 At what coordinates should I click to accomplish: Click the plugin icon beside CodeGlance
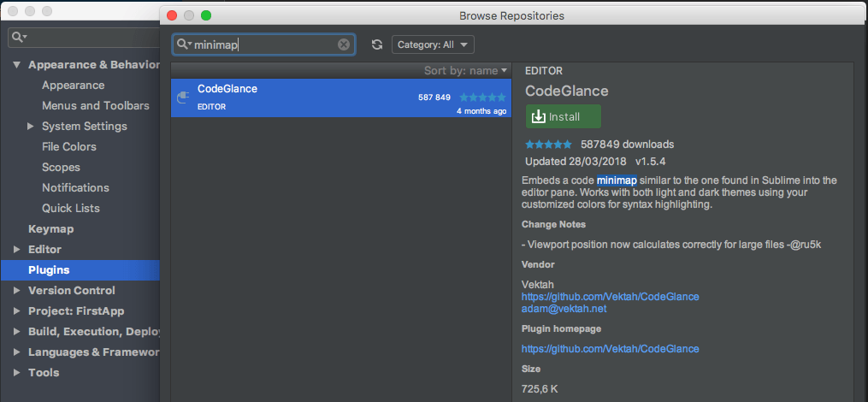tap(182, 98)
